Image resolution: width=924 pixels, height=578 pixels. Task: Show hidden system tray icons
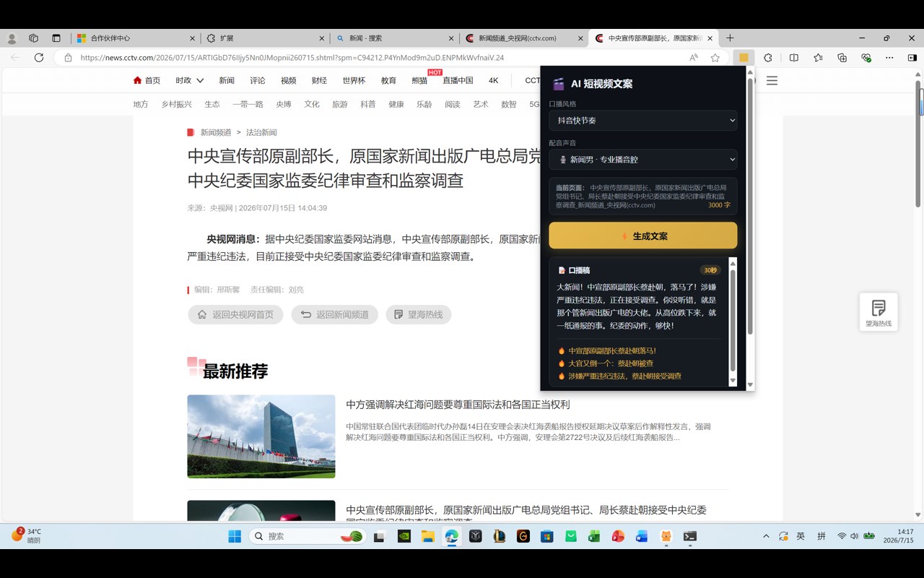[766, 536]
